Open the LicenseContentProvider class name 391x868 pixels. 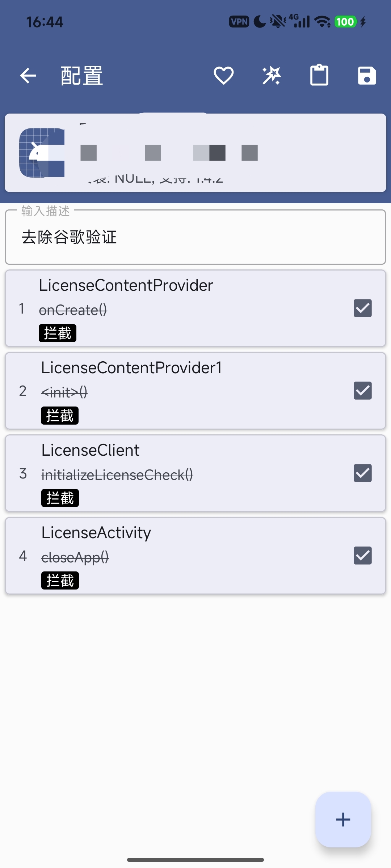click(126, 285)
